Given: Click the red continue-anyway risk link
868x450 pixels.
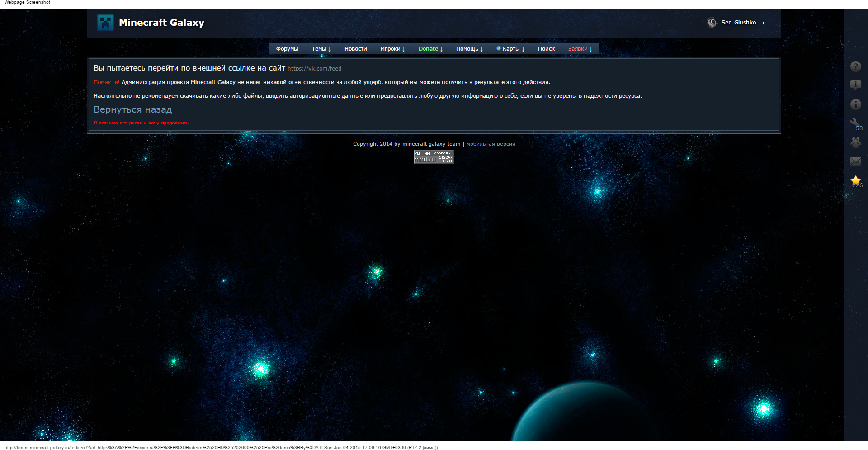Looking at the screenshot, I should (141, 123).
